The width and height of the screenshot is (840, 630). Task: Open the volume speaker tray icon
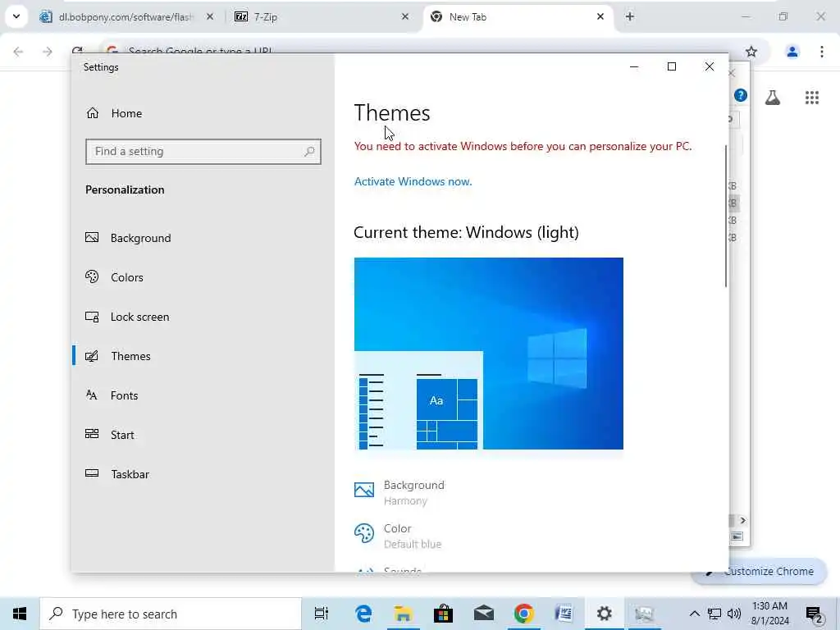(734, 614)
